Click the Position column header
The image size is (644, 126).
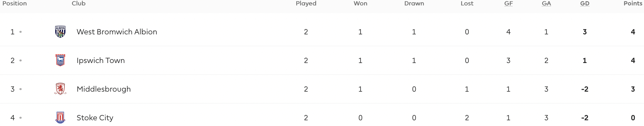[x=15, y=3]
